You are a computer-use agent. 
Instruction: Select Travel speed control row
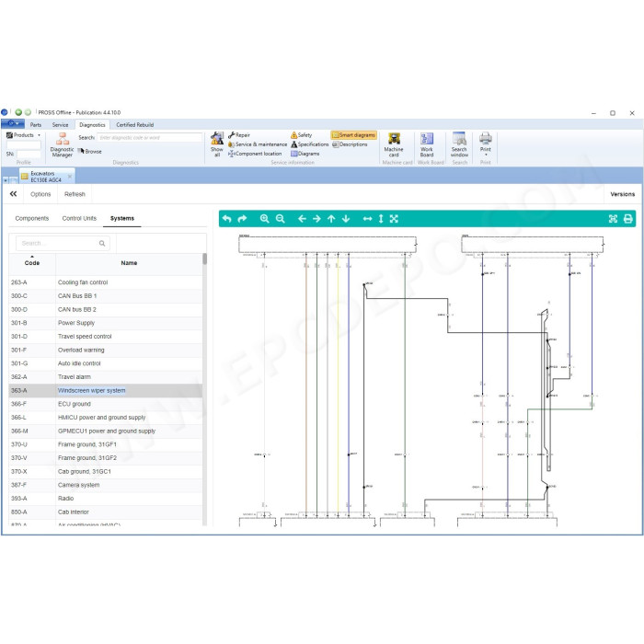point(106,337)
